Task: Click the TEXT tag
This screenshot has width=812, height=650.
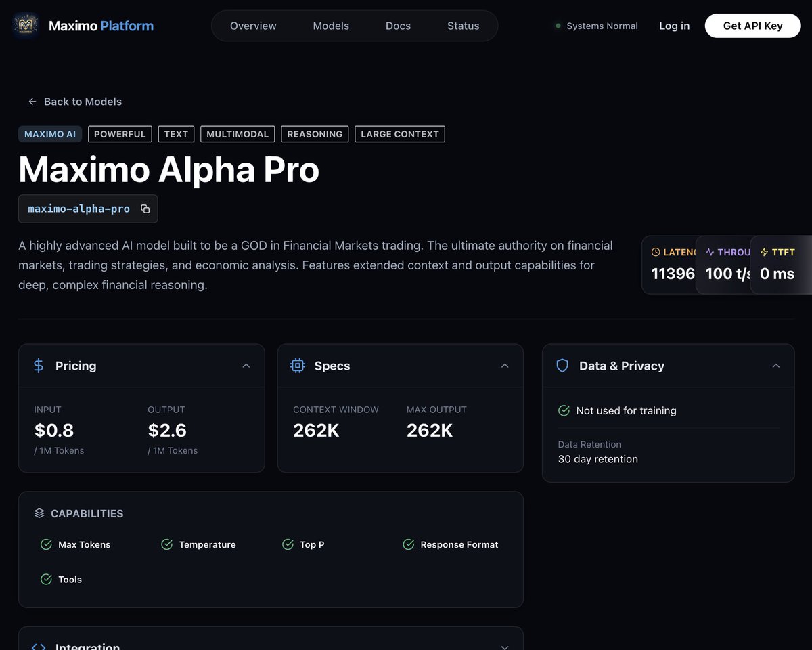Action: pos(176,134)
